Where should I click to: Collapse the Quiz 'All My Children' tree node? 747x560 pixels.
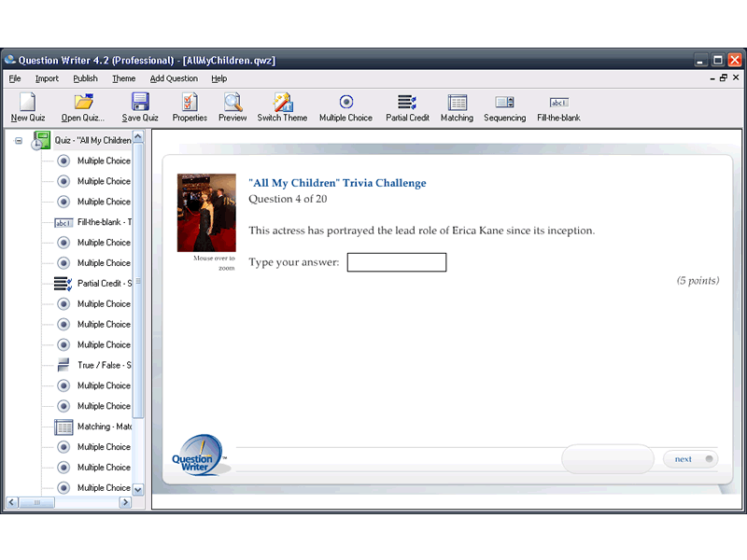pyautogui.click(x=19, y=139)
